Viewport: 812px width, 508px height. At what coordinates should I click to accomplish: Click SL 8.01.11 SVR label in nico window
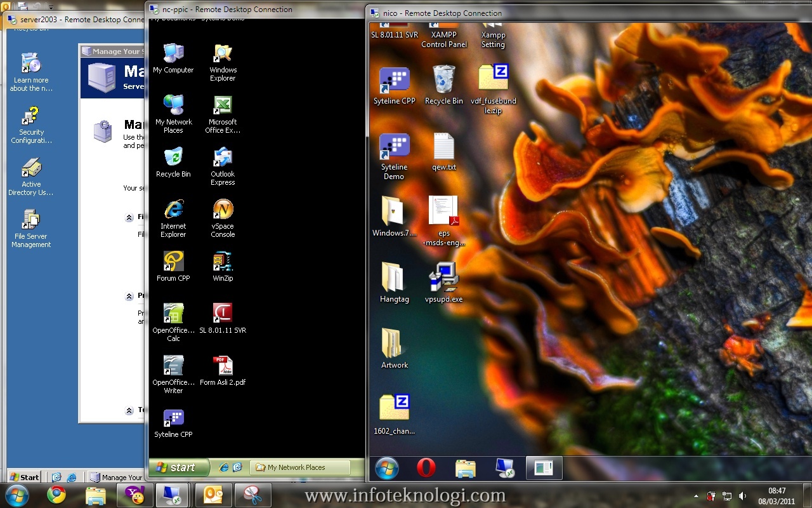pyautogui.click(x=395, y=35)
